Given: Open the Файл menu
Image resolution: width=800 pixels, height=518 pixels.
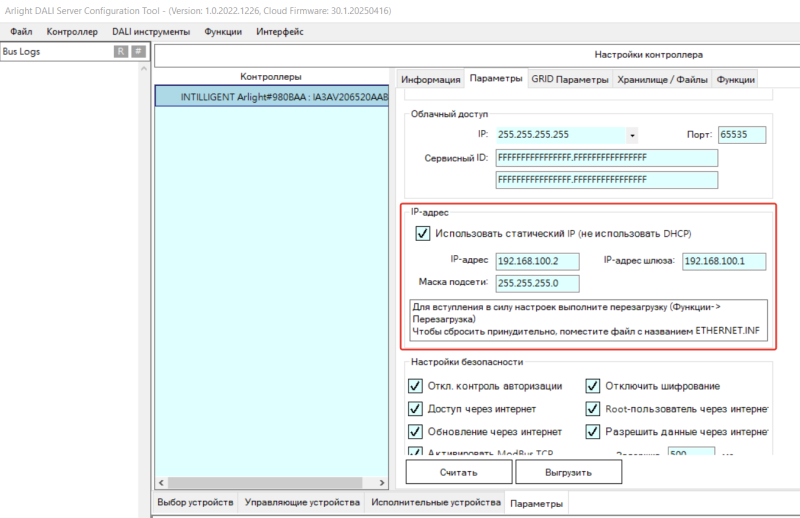Looking at the screenshot, I should (x=21, y=32).
